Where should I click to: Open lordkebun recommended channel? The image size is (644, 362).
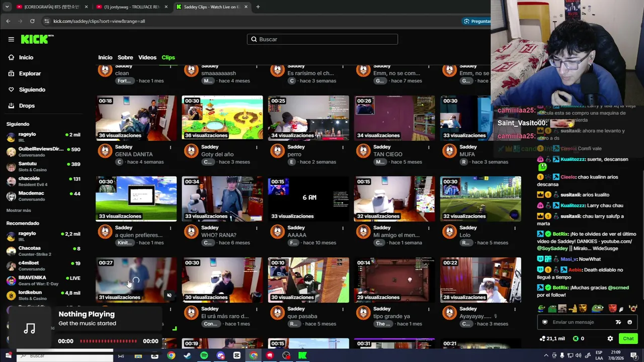[x=43, y=295]
